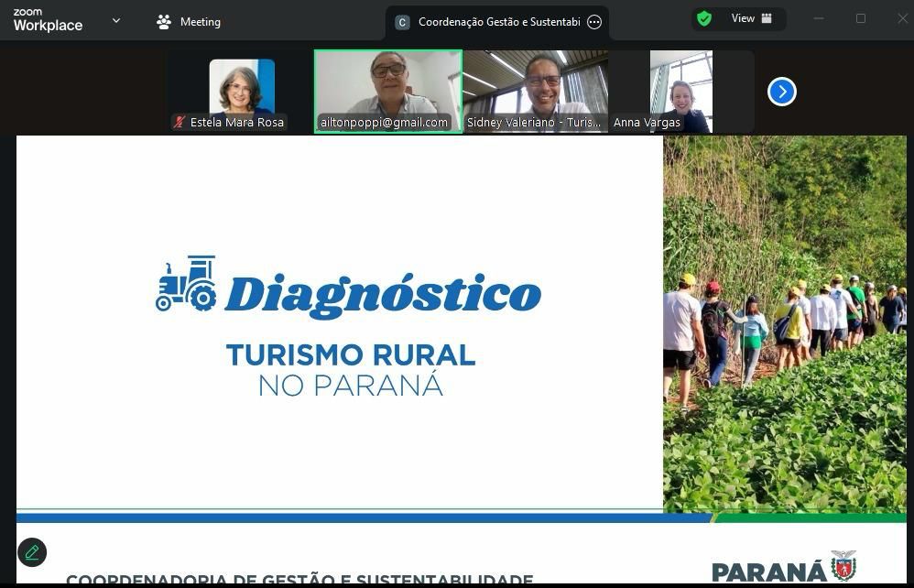The width and height of the screenshot is (914, 588).
Task: Click the Zoom Workplace logo
Action: (x=48, y=20)
